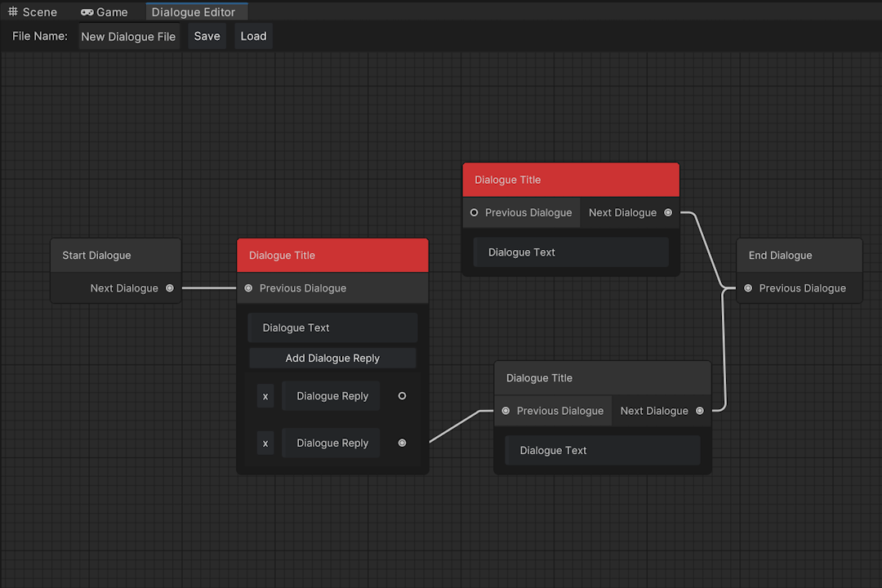The image size is (882, 588).
Task: Click the gray Dialogue Title header
Action: tap(603, 378)
